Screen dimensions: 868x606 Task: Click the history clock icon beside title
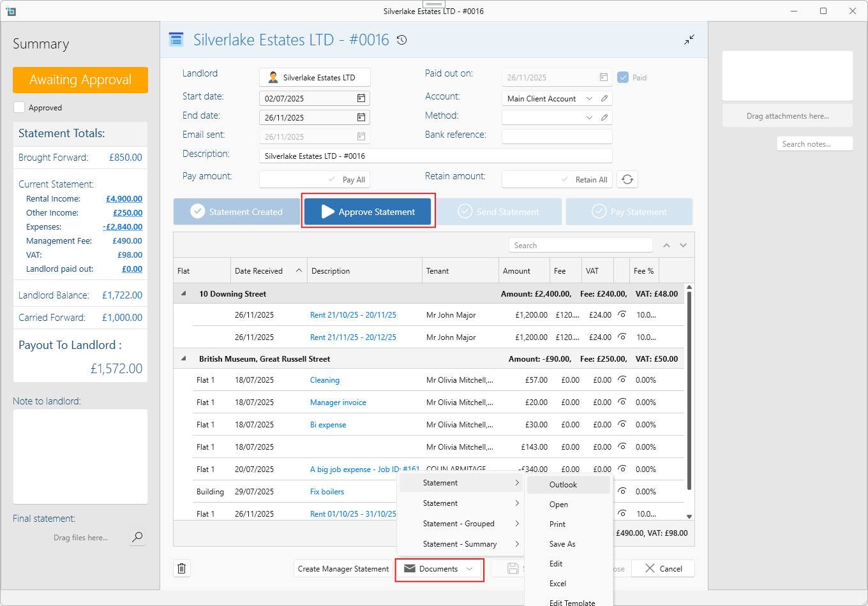point(401,40)
